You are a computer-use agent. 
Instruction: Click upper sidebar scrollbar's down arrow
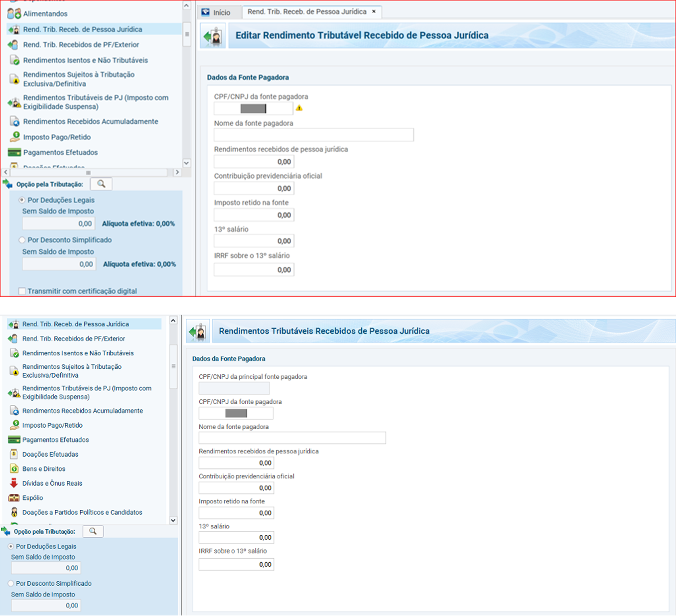tap(186, 163)
